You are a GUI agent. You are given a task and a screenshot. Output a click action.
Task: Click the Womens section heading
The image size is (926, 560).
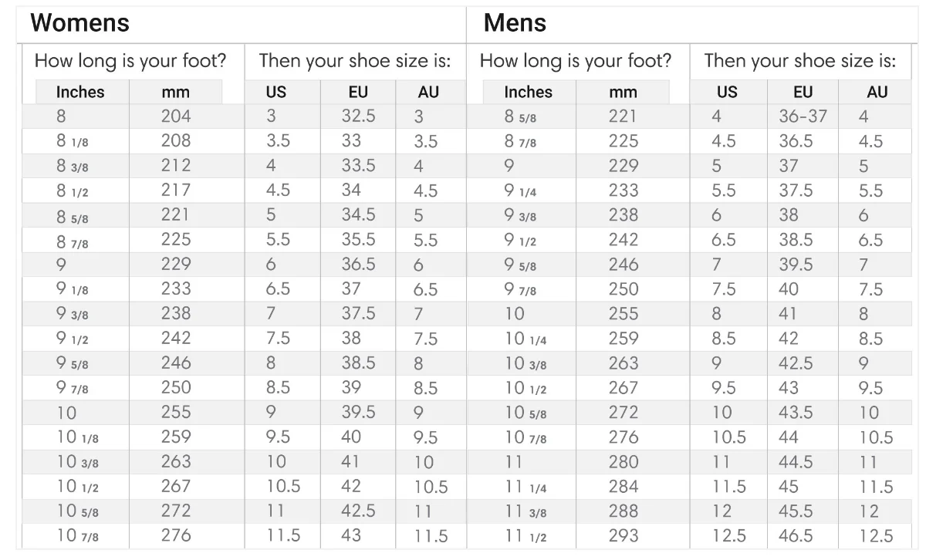(x=79, y=23)
